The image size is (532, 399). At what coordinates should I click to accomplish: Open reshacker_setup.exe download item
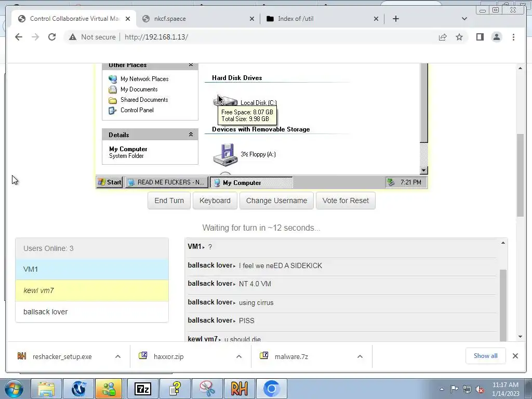[x=62, y=356]
